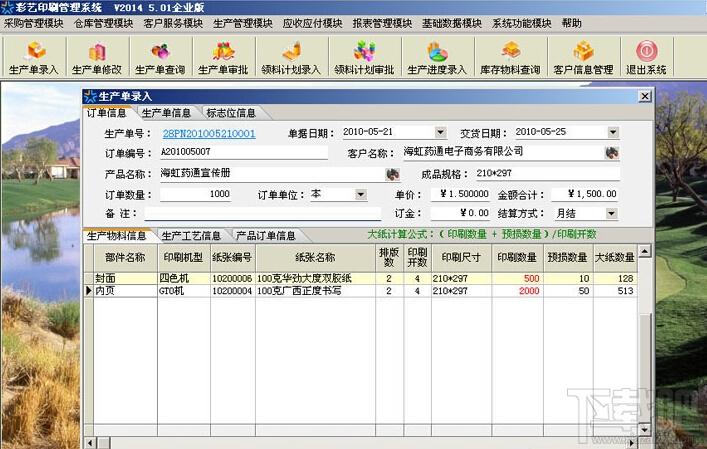The height and width of the screenshot is (449, 707).
Task: Click paper code 10200004
Action: pyautogui.click(x=233, y=291)
